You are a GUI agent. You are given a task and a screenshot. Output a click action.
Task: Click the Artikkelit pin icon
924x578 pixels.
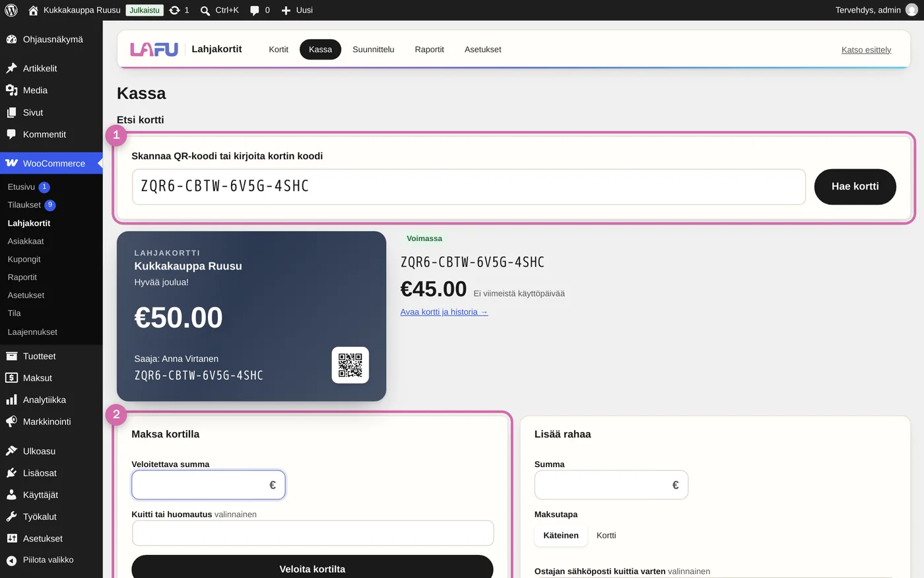(x=11, y=68)
